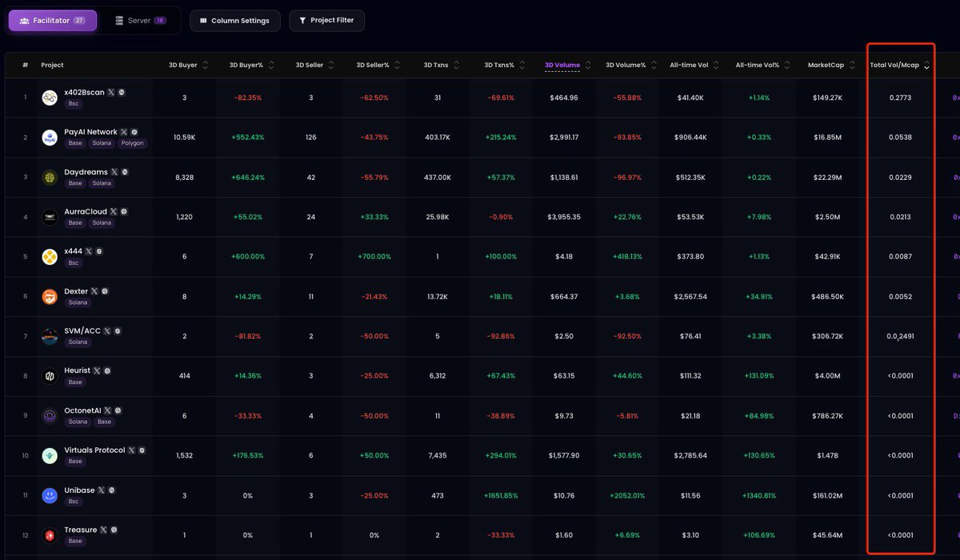Sort by the 3D Txns% column arrows
This screenshot has width=960, height=560.
(522, 66)
